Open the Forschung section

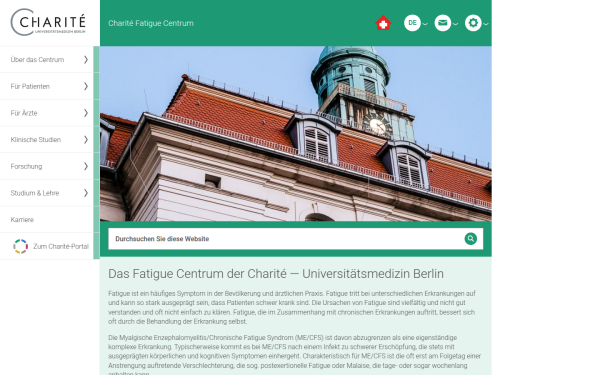[x=26, y=166]
